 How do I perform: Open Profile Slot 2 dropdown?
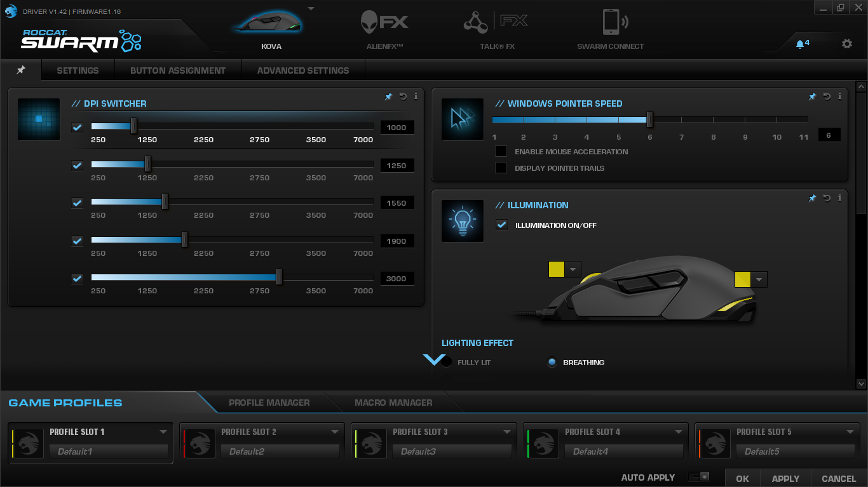coord(335,432)
